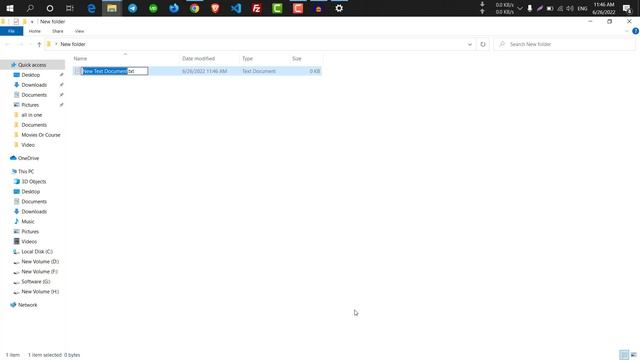
Task: Select Network in navigation pane
Action: point(27,305)
